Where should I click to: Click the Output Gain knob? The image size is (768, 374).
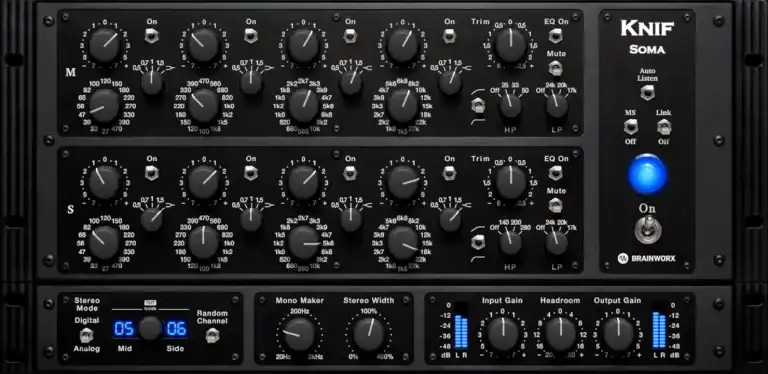coord(618,334)
